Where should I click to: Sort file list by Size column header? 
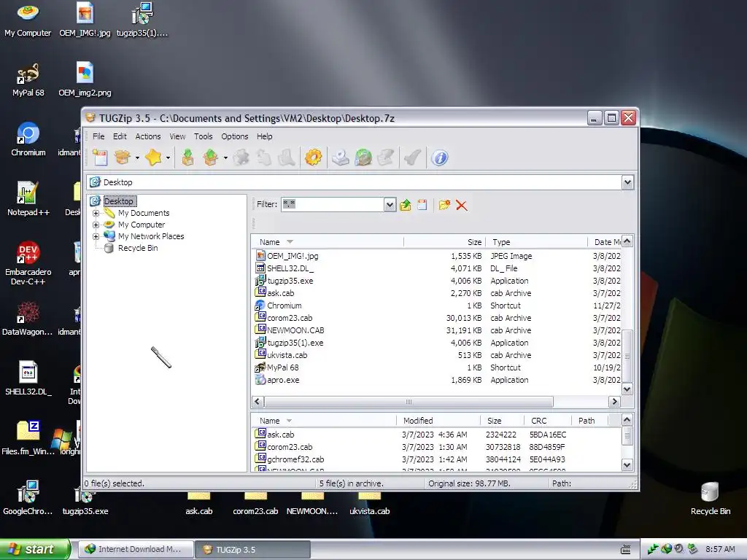pos(444,242)
